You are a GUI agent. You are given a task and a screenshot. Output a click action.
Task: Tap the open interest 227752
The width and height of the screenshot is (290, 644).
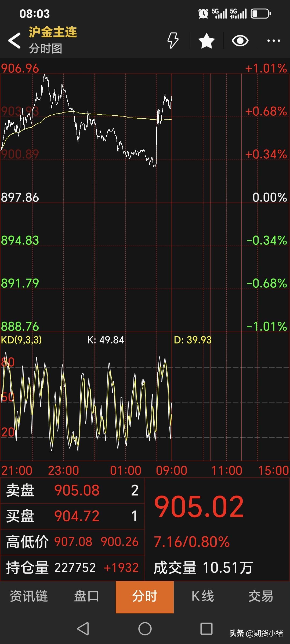[x=75, y=568]
